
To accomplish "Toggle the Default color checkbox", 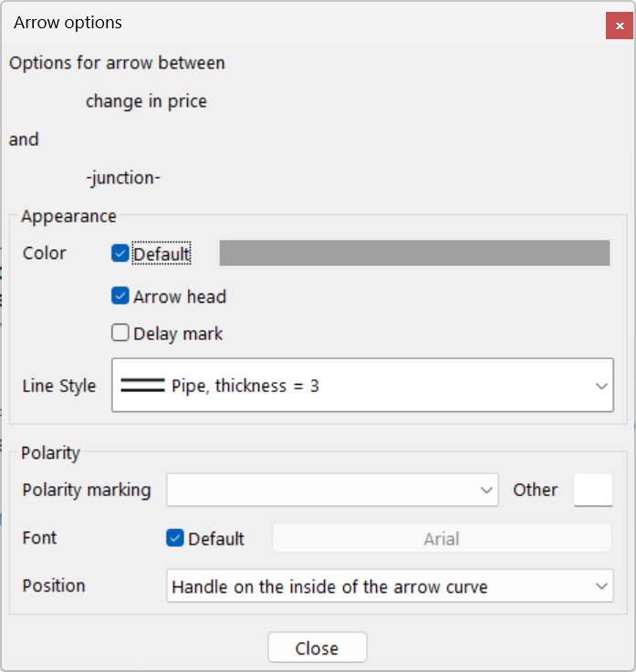I will 120,253.
